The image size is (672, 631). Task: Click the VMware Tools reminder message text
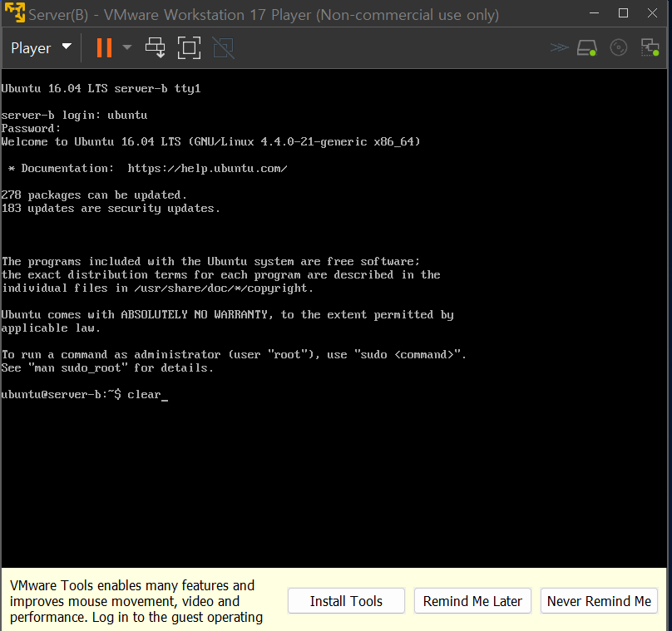click(x=136, y=601)
